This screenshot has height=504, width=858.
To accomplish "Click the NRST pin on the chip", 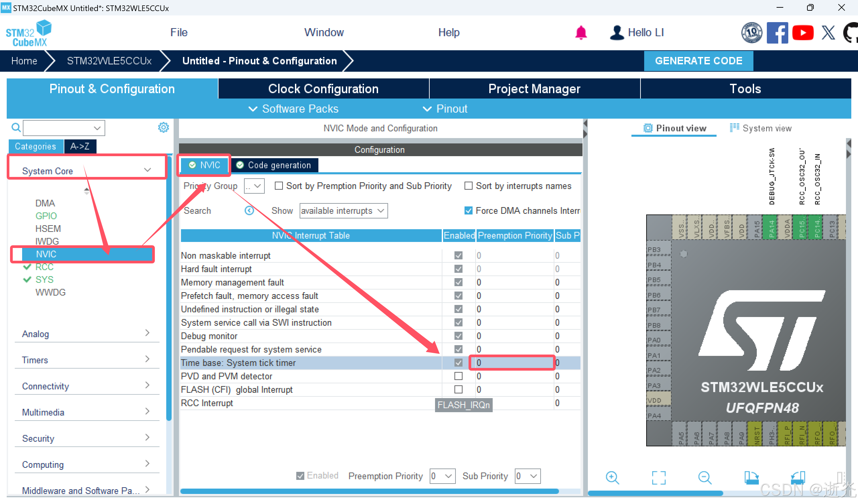I will (755, 433).
